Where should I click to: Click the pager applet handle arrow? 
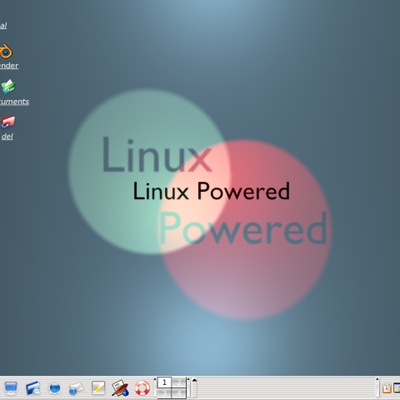pyautogui.click(x=155, y=380)
